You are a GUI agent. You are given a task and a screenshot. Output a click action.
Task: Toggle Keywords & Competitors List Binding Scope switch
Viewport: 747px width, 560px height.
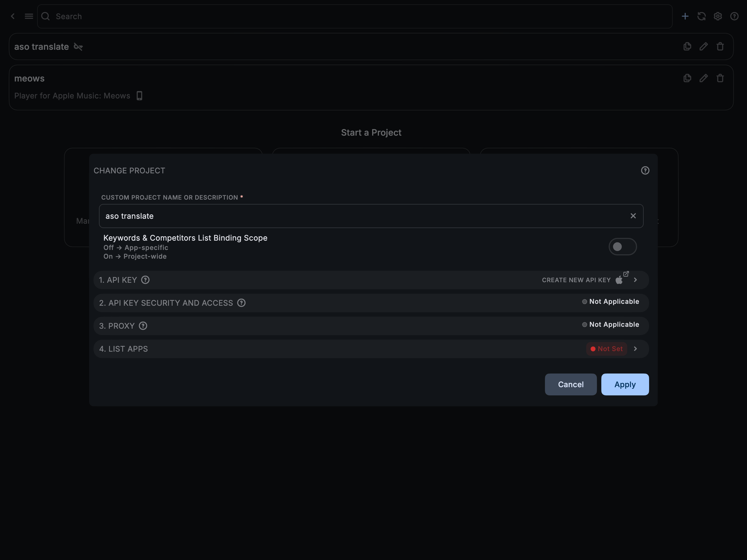[622, 247]
